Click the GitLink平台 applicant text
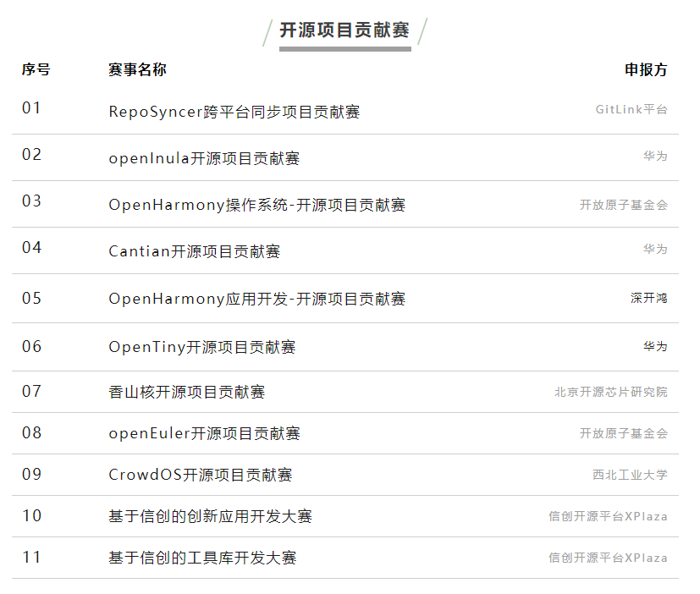 click(x=631, y=109)
